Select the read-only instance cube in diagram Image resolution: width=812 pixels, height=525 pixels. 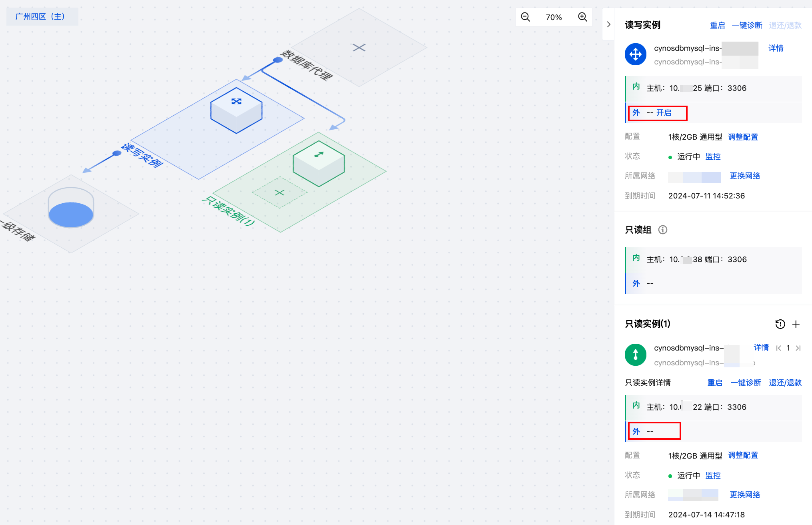click(318, 164)
